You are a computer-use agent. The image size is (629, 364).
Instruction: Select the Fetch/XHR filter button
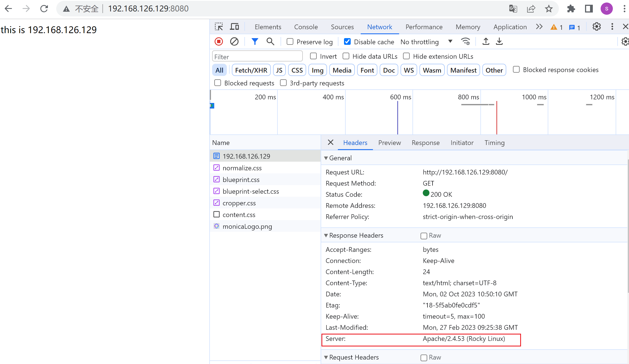click(250, 70)
